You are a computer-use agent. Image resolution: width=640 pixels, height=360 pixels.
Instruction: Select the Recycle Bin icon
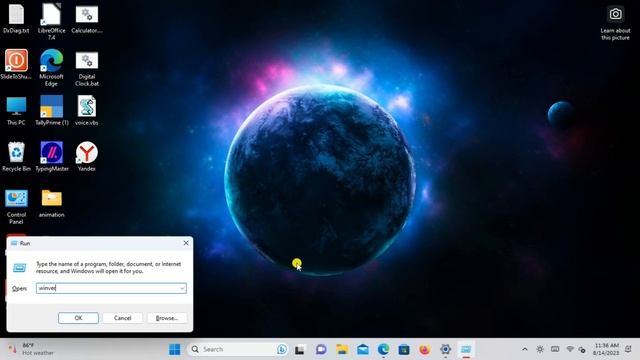(16, 156)
